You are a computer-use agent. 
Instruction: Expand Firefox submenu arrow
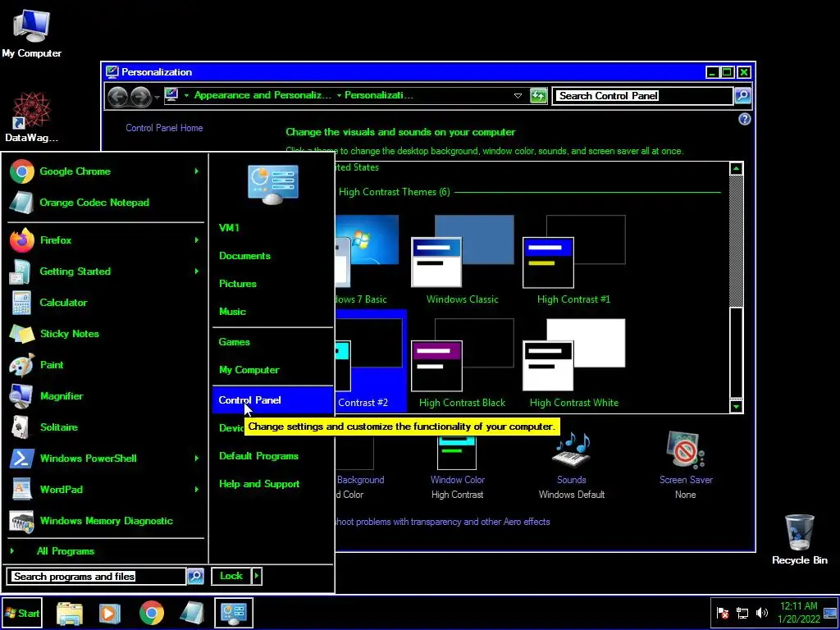(x=197, y=240)
